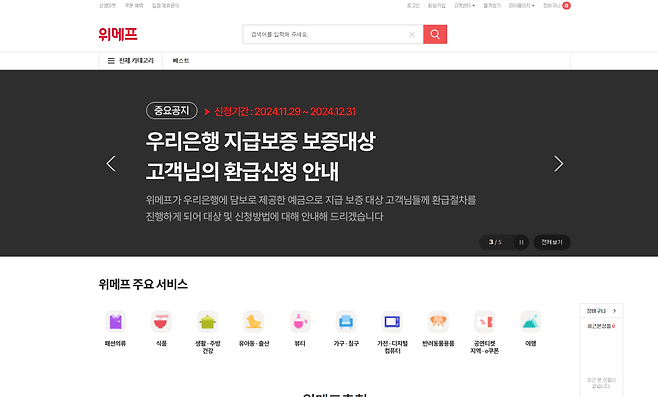The width and height of the screenshot is (658, 397).
Task: Expand the 고객센터 dropdown
Action: [x=464, y=5]
